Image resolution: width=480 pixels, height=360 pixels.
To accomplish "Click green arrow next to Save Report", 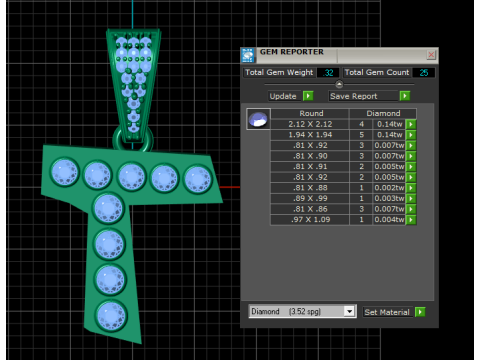I will [405, 96].
